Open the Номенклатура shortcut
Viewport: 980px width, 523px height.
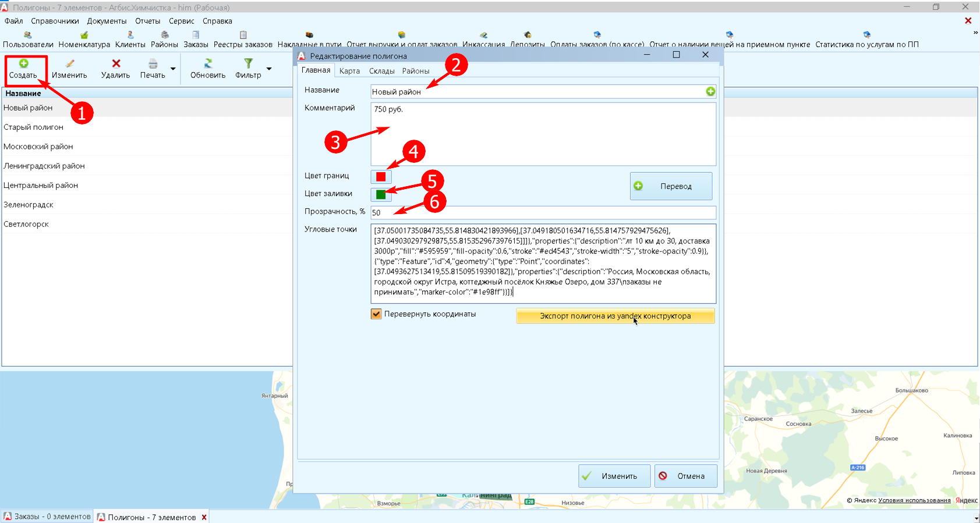(x=84, y=40)
